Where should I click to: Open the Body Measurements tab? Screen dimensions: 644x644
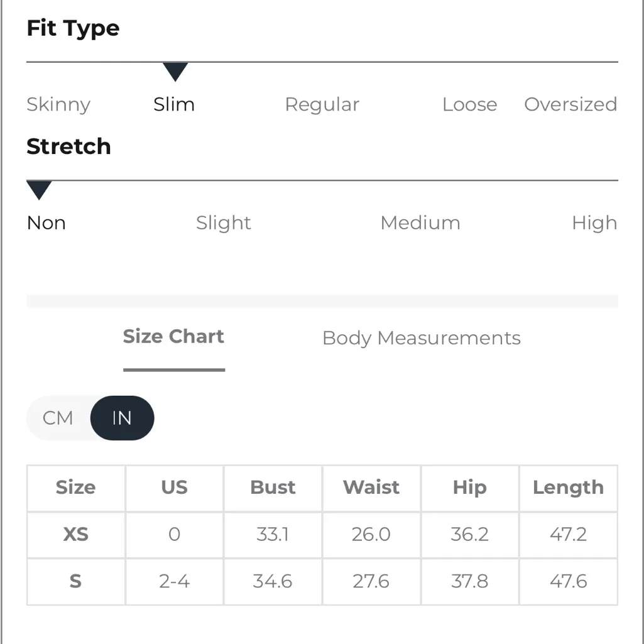pos(421,338)
